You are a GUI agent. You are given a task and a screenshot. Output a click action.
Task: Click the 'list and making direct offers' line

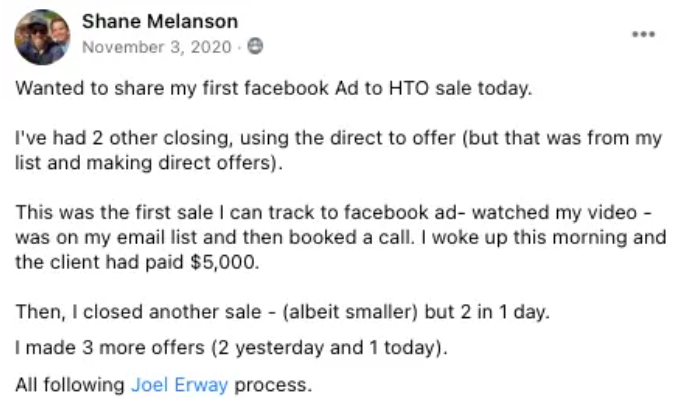(149, 163)
